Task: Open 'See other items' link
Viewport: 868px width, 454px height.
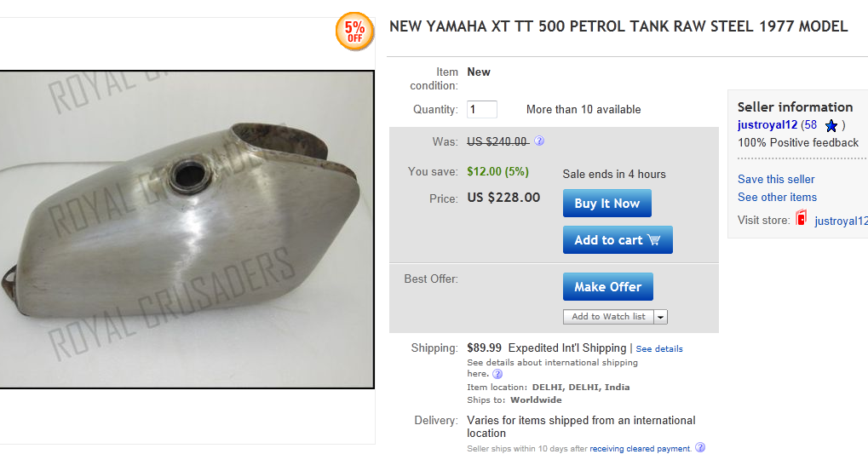Action: point(777,197)
